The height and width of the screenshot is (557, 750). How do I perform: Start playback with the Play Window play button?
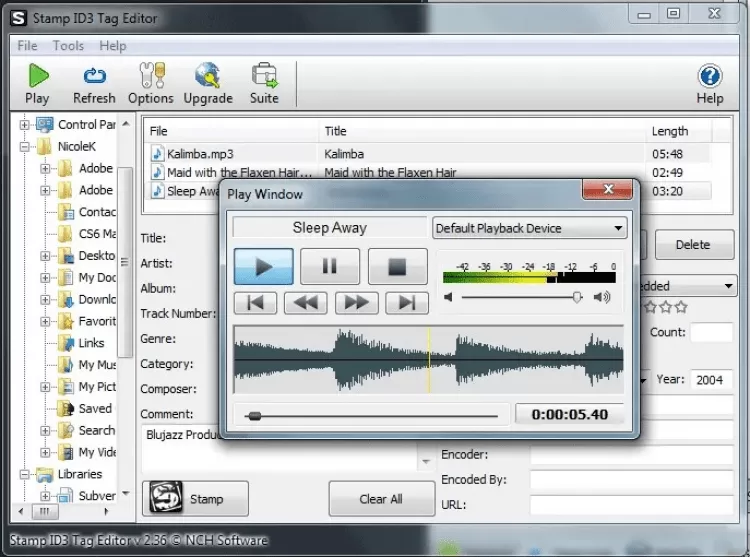point(264,267)
